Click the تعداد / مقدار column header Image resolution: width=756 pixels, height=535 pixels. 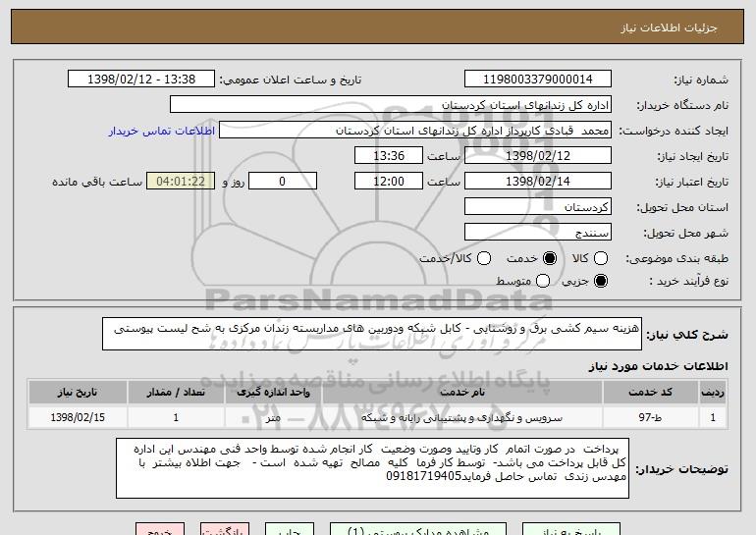[x=176, y=392]
